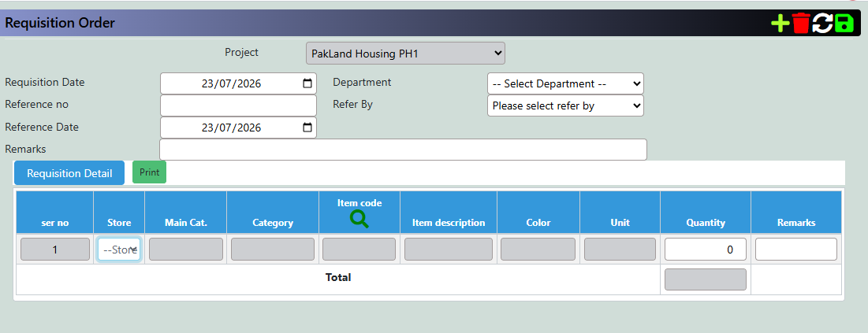Click the top Remarks text field
The width and height of the screenshot is (868, 333).
(403, 150)
